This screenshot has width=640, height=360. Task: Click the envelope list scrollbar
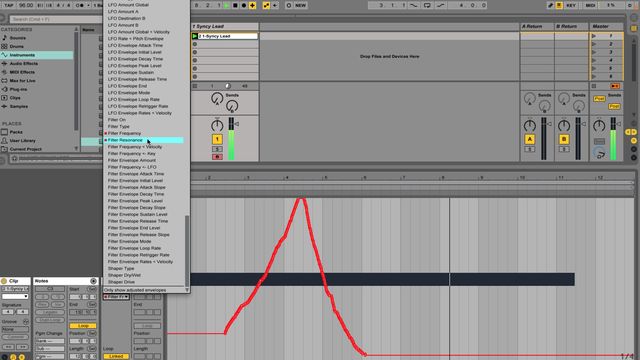coord(187,251)
